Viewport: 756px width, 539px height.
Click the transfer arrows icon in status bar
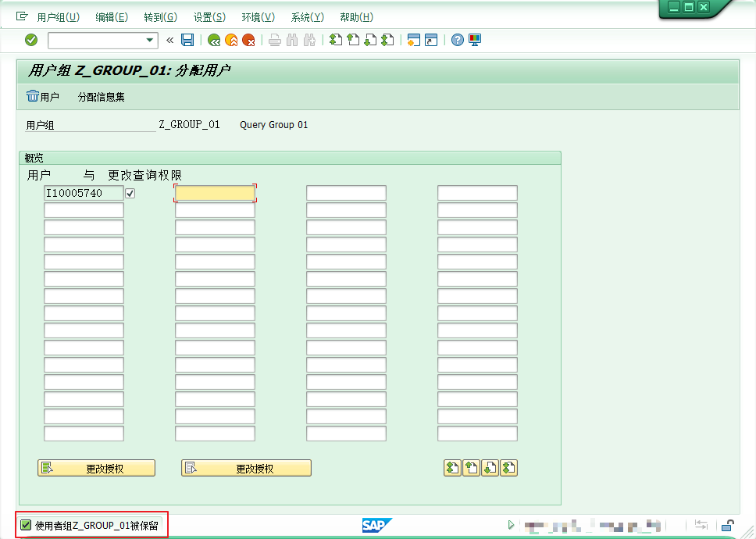pyautogui.click(x=701, y=525)
